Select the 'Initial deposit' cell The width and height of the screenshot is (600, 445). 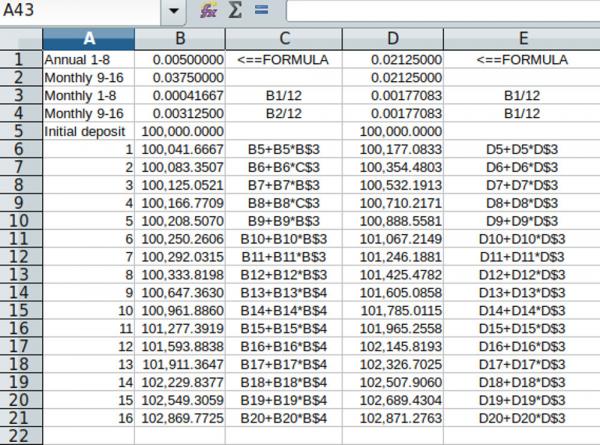coord(89,131)
